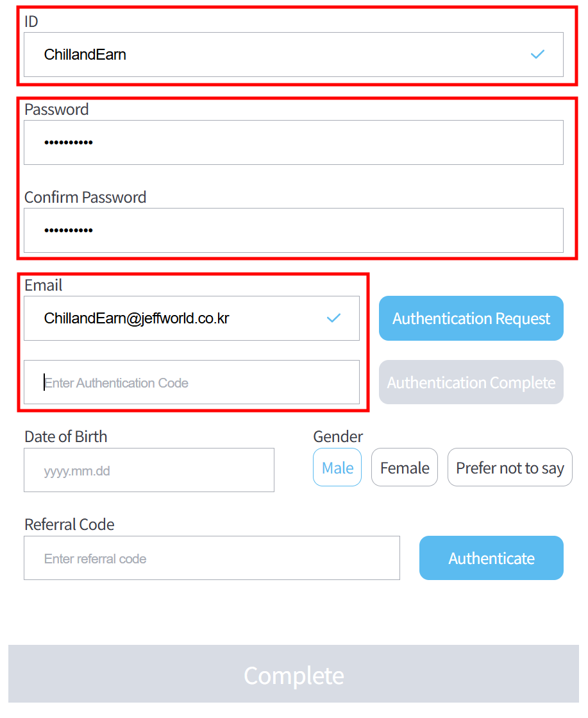588x718 pixels.
Task: Click the Authentication Complete button
Action: (471, 382)
